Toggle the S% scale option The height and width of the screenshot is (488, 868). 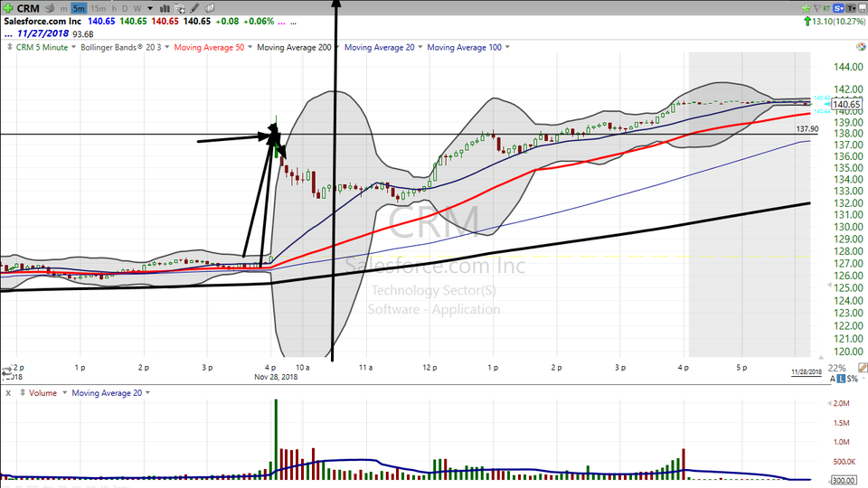852,379
